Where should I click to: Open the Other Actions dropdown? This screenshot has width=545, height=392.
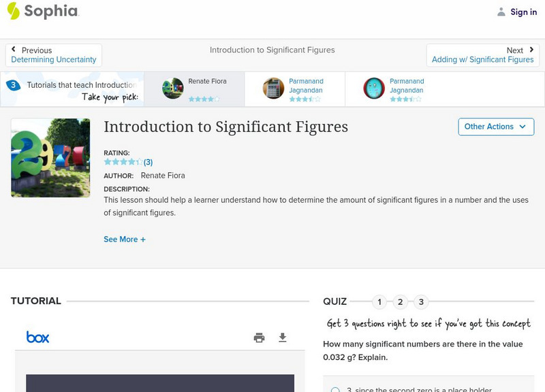(495, 127)
